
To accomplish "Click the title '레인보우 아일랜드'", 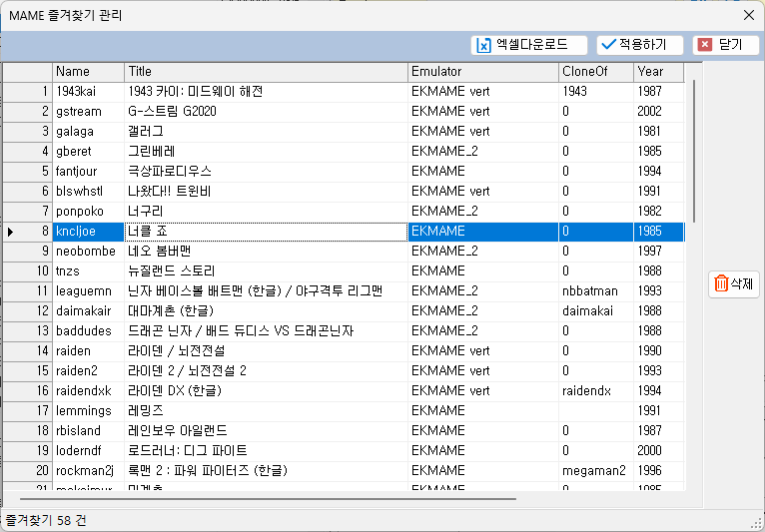I will pos(178,431).
